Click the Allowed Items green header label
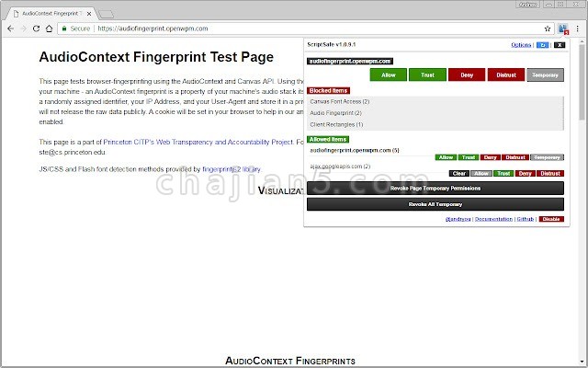The image size is (588, 368). (x=328, y=139)
